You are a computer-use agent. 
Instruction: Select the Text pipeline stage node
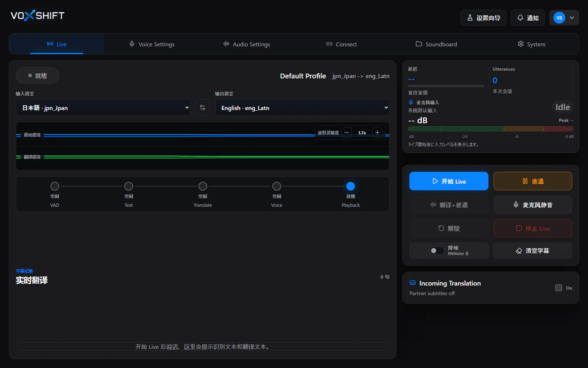129,186
